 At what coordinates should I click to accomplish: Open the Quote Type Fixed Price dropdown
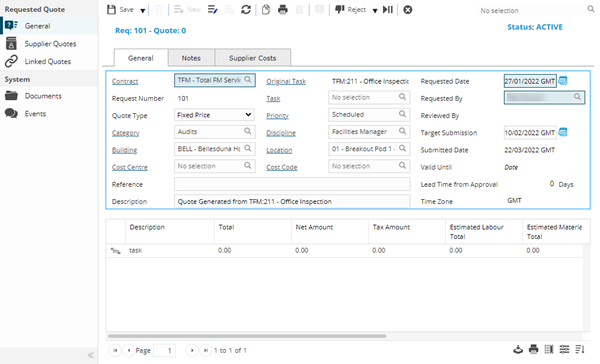click(x=214, y=115)
